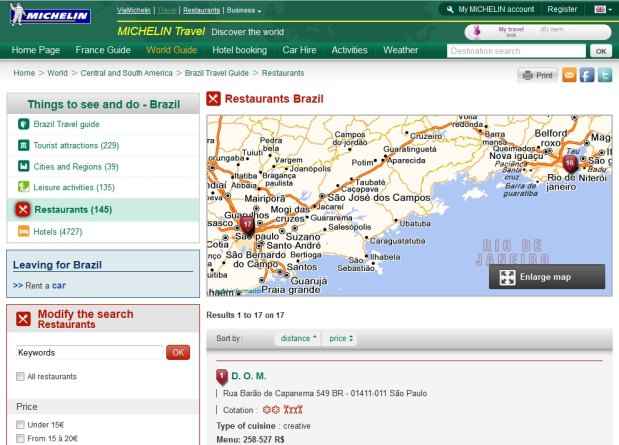Click the Modify the search fork icon
Viewport: 619px width, 445px height.
[23, 319]
